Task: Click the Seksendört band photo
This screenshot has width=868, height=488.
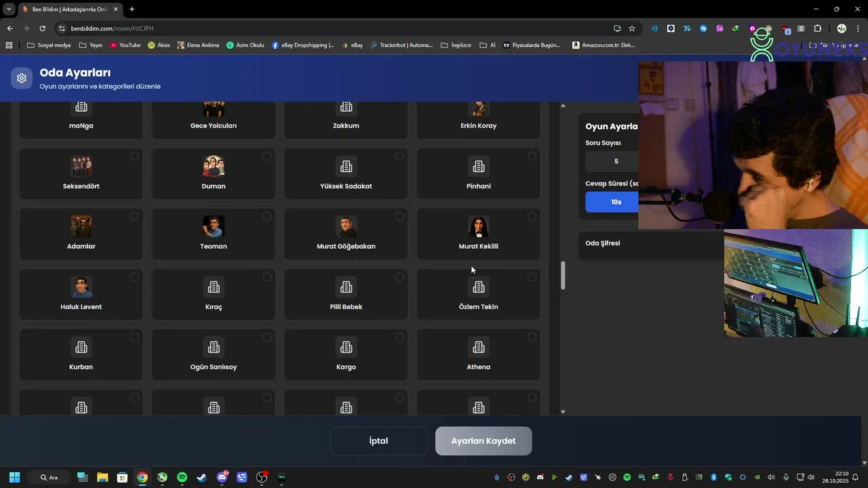Action: coord(81,166)
